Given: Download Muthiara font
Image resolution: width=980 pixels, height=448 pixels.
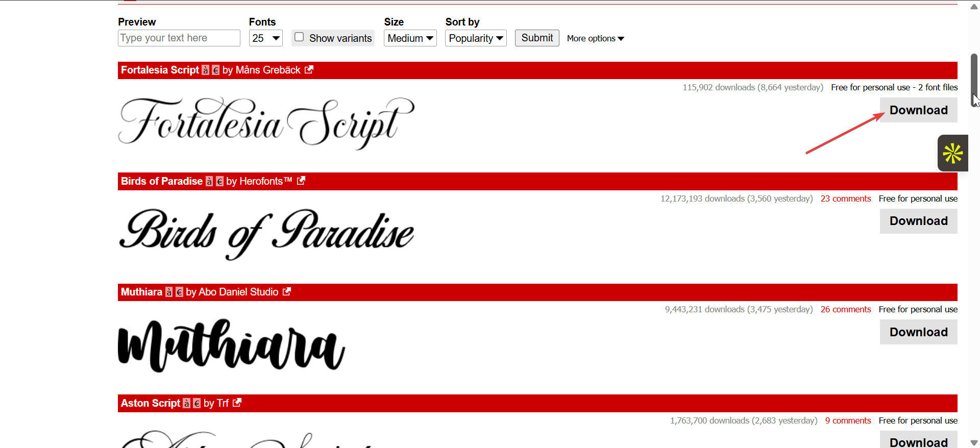Looking at the screenshot, I should (x=919, y=332).
